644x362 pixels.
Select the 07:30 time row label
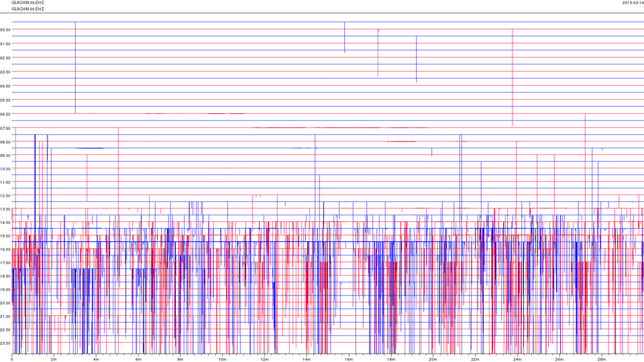(x=5, y=129)
